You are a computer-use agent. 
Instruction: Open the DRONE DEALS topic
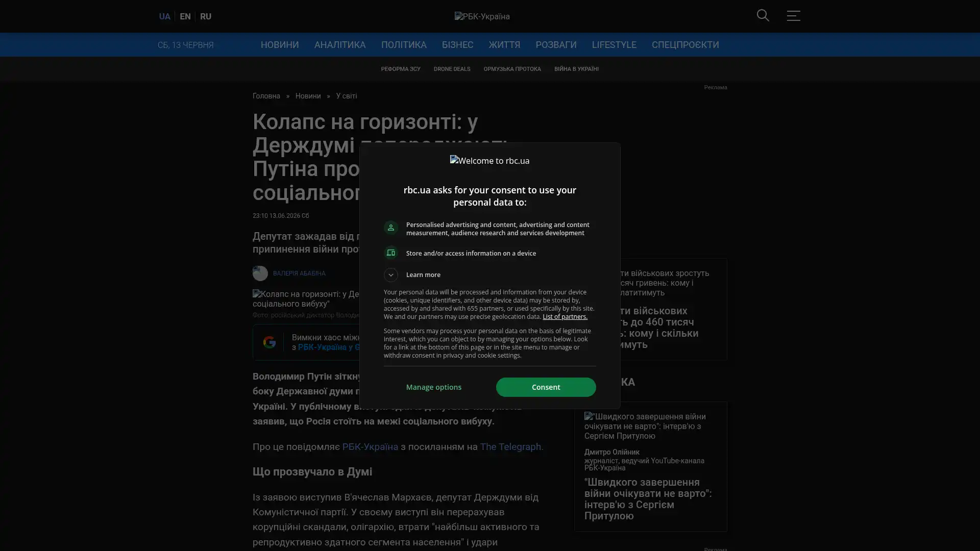[452, 69]
